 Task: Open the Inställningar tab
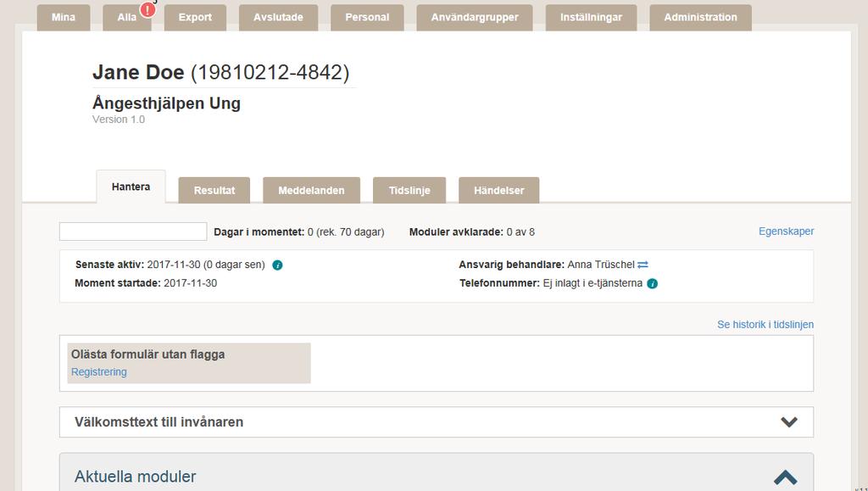click(x=591, y=18)
